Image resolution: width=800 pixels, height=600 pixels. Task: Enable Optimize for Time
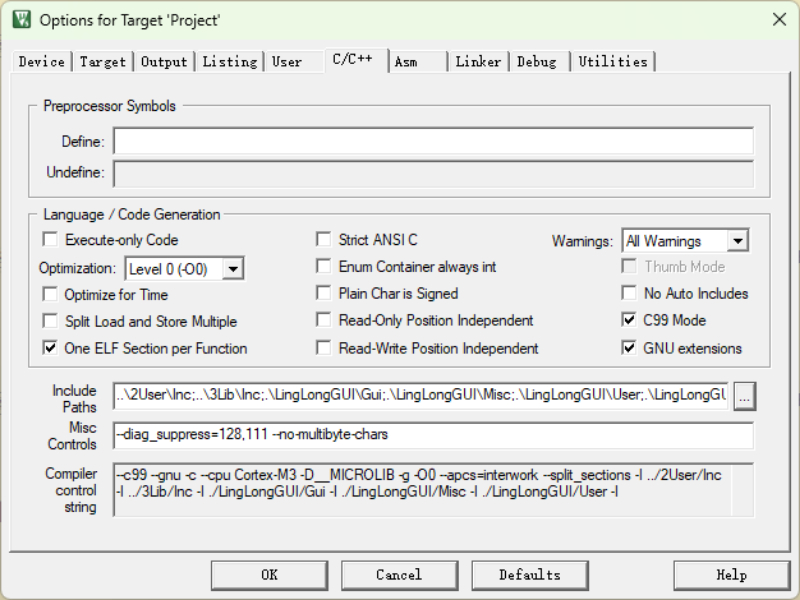tap(50, 294)
